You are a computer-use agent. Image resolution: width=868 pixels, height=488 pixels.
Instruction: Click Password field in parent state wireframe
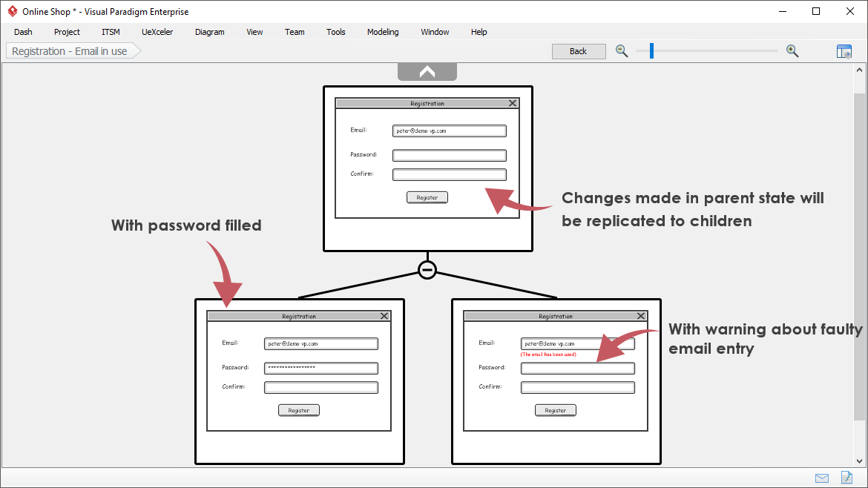pos(450,156)
